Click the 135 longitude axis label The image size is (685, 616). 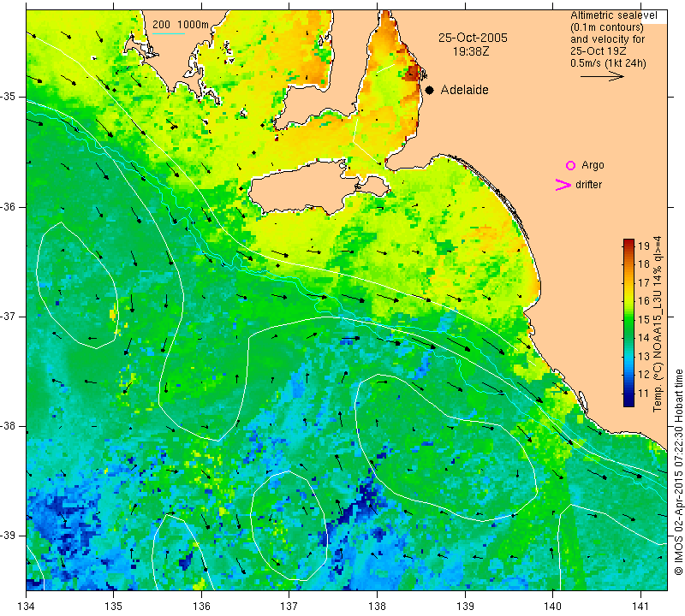tap(114, 606)
